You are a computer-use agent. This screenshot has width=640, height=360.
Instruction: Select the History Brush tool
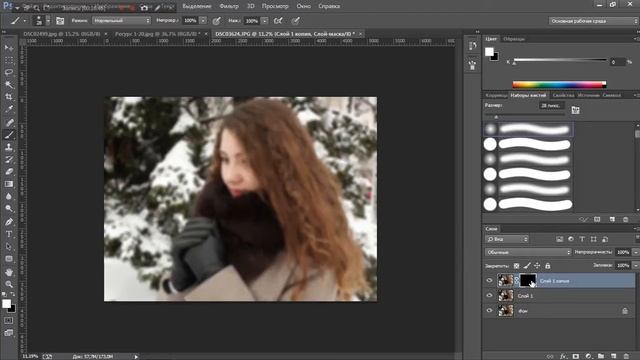pos(9,159)
